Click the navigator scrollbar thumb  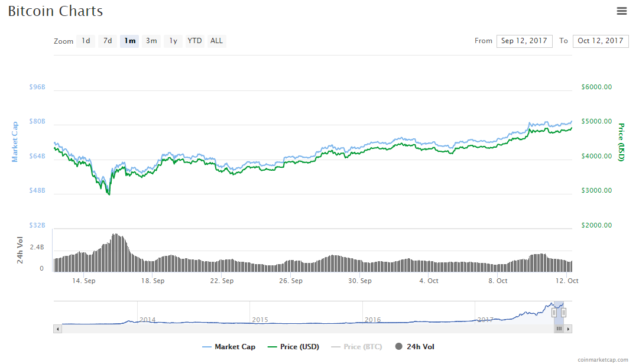point(559,329)
